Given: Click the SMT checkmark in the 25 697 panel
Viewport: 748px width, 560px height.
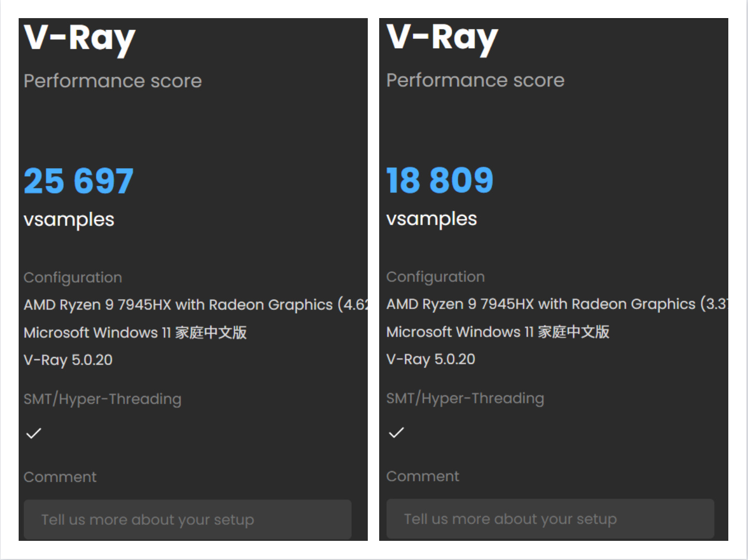Looking at the screenshot, I should point(34,433).
